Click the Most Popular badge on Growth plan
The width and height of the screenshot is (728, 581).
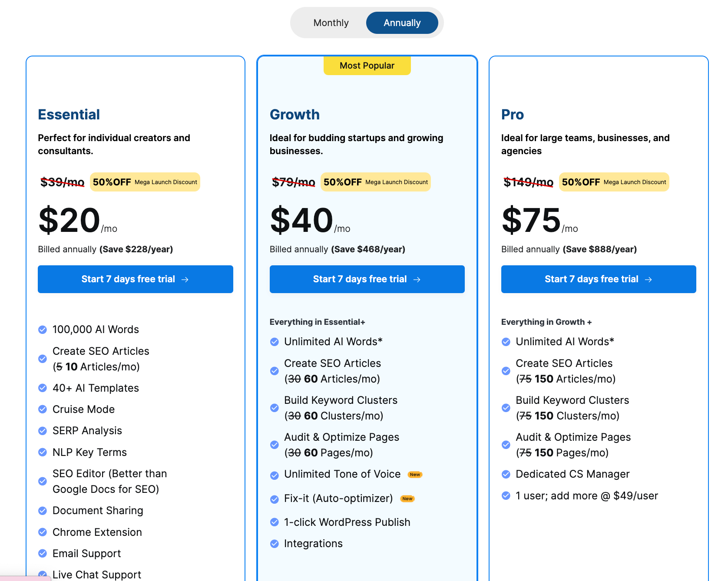367,66
